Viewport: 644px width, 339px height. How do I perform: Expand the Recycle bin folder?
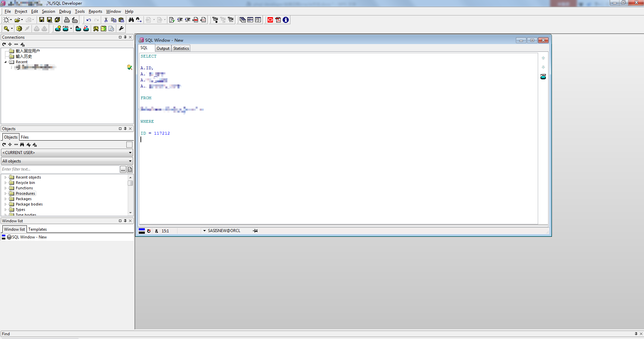tap(5, 183)
